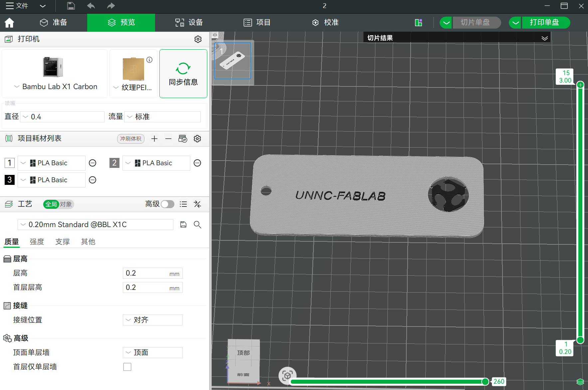Click the plus on the layer slider top
Image resolution: width=588 pixels, height=390 pixels.
tap(580, 85)
